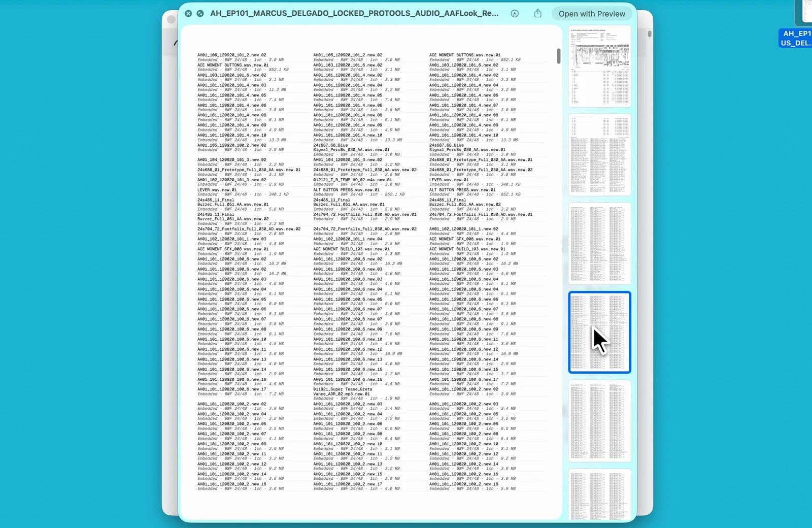Click the document's vertical scrollbar handle
The image size is (812, 528).
pyautogui.click(x=559, y=56)
